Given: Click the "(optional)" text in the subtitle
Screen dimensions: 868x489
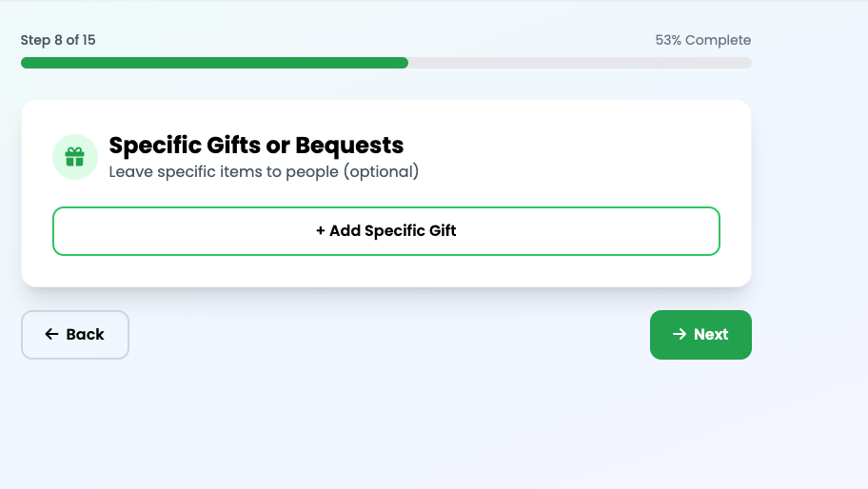Looking at the screenshot, I should point(382,172).
